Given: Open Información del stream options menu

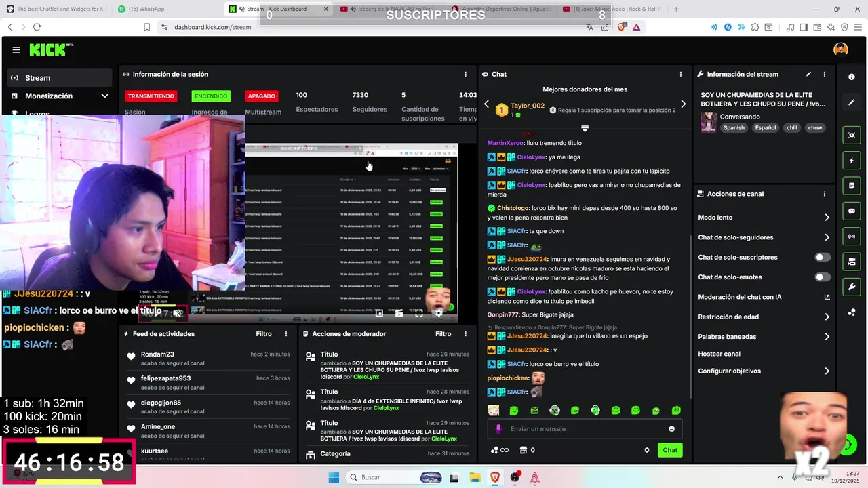Looking at the screenshot, I should point(825,74).
